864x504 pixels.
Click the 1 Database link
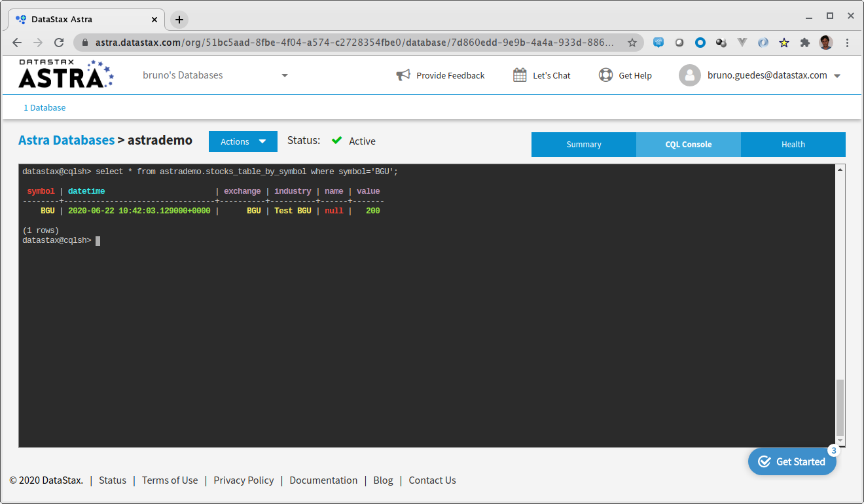[45, 107]
